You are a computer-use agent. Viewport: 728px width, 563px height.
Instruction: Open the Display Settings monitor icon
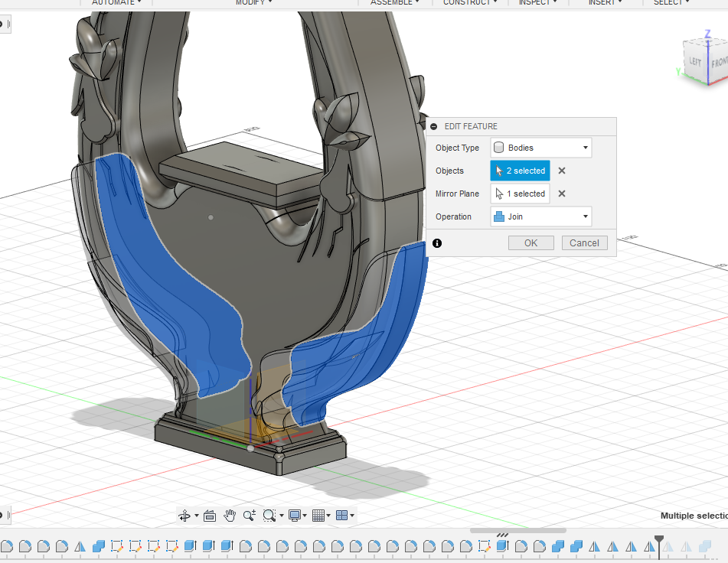click(294, 516)
